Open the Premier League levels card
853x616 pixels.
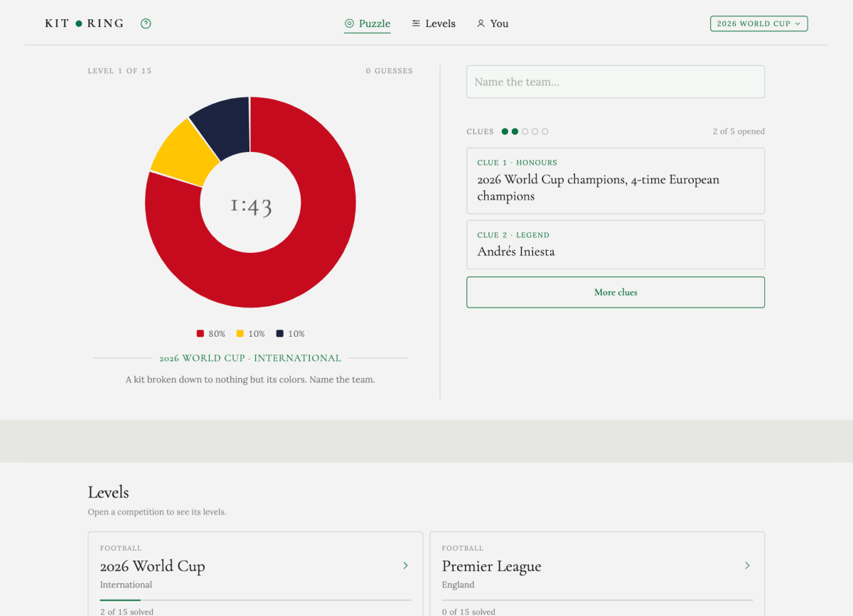pos(597,574)
